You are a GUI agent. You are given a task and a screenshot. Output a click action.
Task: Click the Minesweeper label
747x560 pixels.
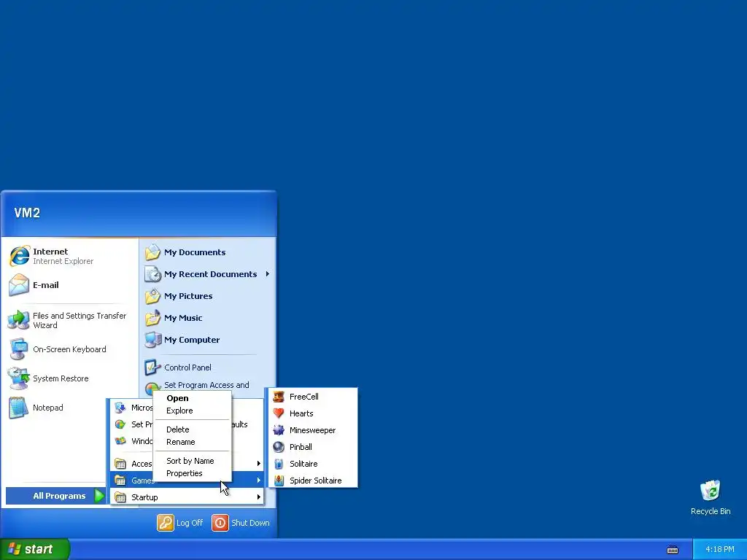pos(312,430)
